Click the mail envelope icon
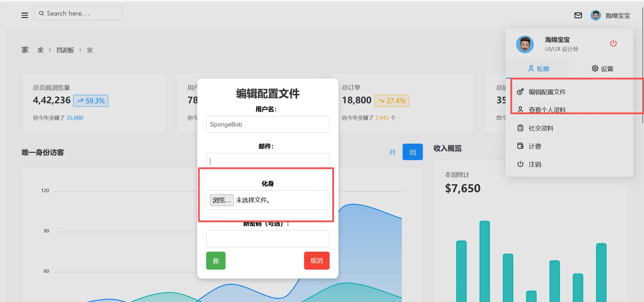This screenshot has width=644, height=302. coord(578,15)
